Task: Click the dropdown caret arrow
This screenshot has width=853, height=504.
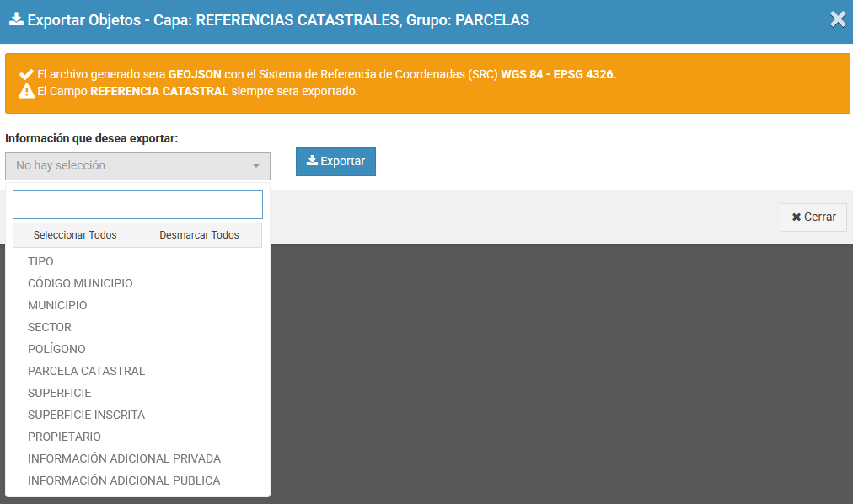Action: pos(256,166)
